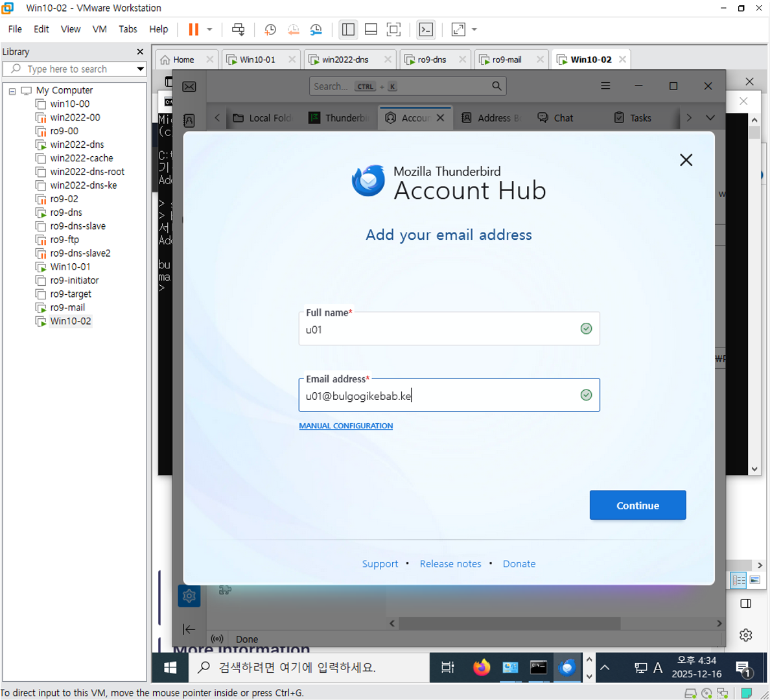
Task: Take a snapshot of this VM
Action: point(270,29)
